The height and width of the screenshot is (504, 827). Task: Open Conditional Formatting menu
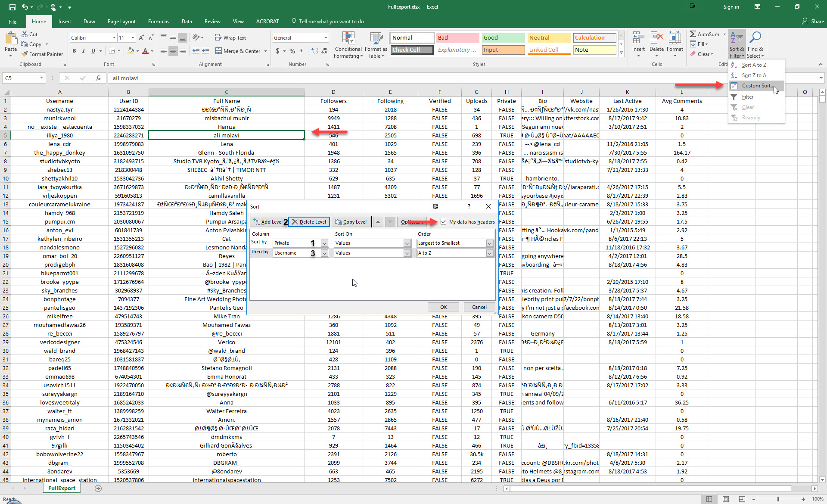[x=348, y=45]
